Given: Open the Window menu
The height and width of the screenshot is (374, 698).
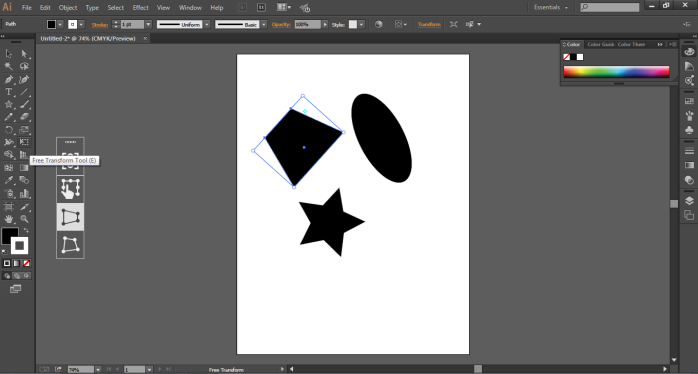Looking at the screenshot, I should click(x=190, y=8).
